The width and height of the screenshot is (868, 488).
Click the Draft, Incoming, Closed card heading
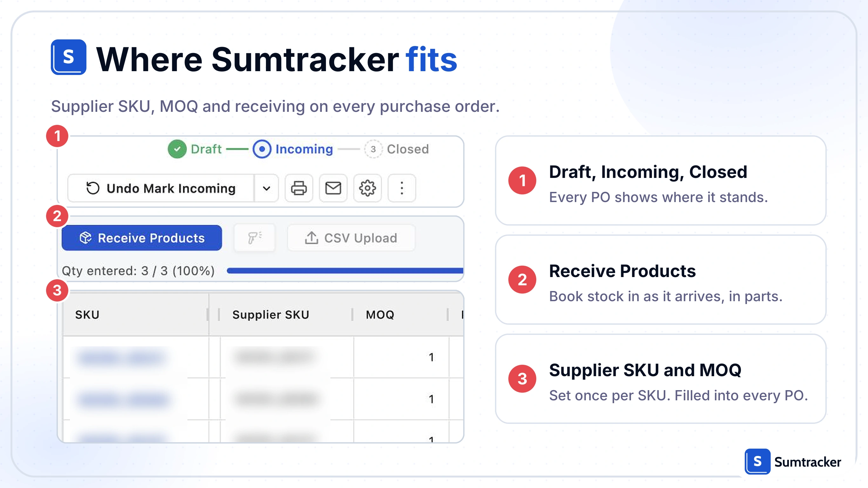coord(648,172)
